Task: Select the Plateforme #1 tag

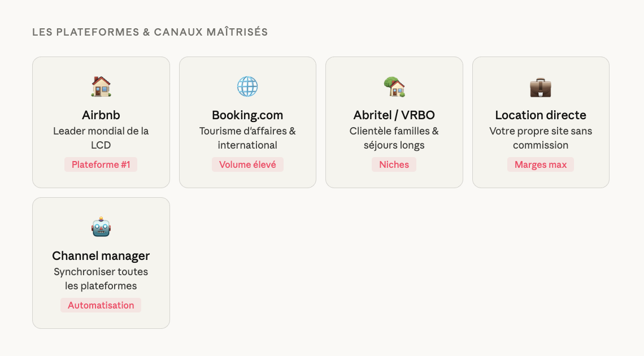Action: [x=101, y=164]
